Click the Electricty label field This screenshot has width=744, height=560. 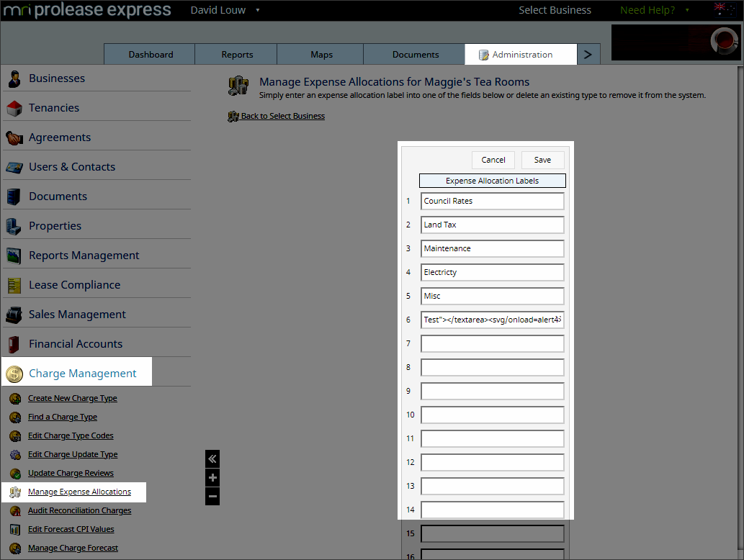(493, 272)
